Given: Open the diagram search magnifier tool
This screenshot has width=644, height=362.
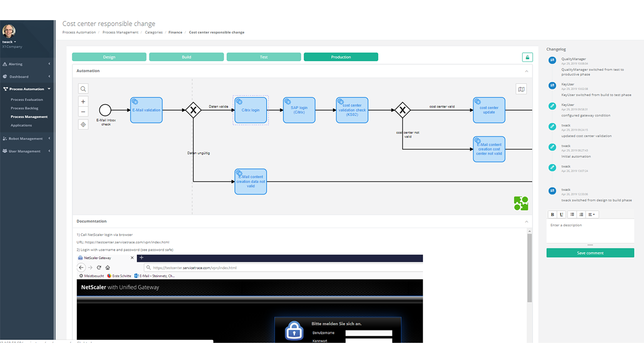Looking at the screenshot, I should coord(83,88).
